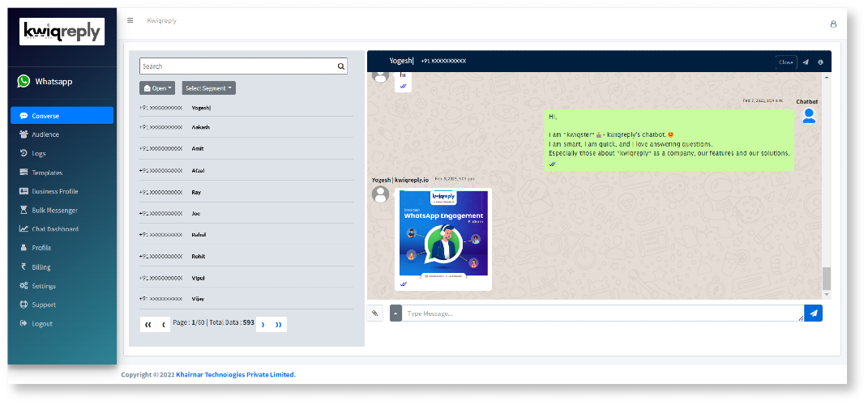Select the Ray contact row

click(246, 192)
